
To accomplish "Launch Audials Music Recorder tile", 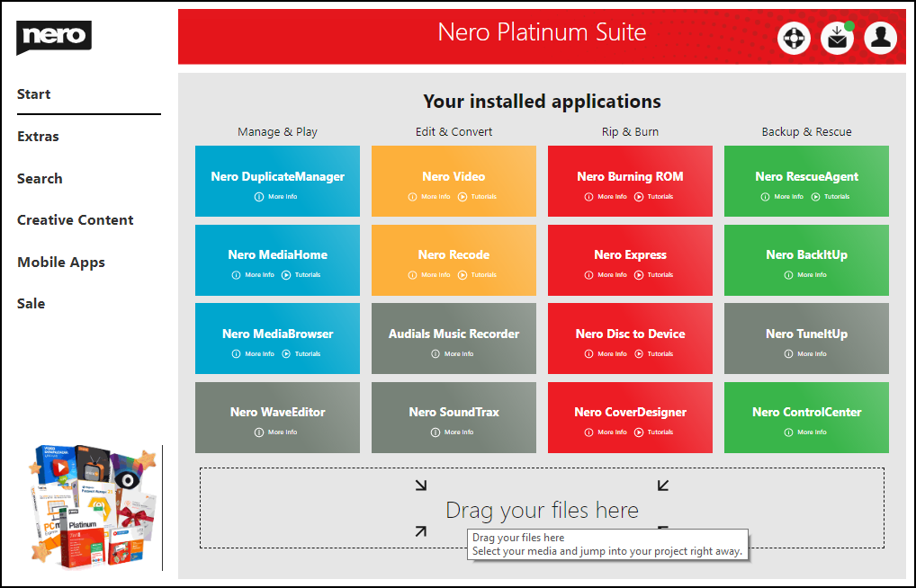I will pyautogui.click(x=454, y=338).
